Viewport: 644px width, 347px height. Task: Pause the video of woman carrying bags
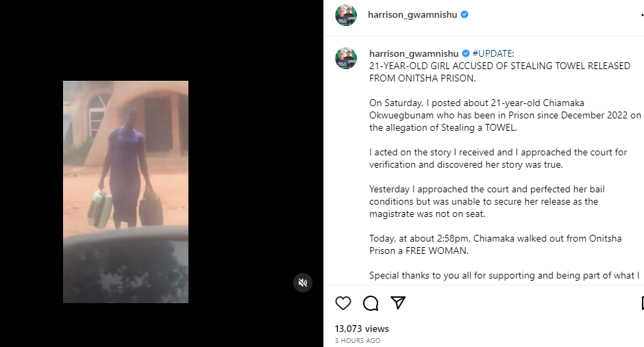pyautogui.click(x=125, y=192)
